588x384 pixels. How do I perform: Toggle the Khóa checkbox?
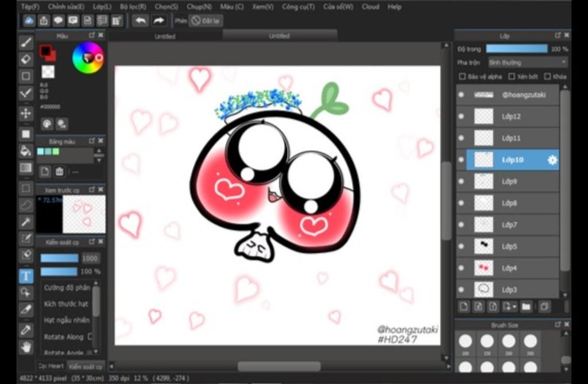click(x=547, y=76)
